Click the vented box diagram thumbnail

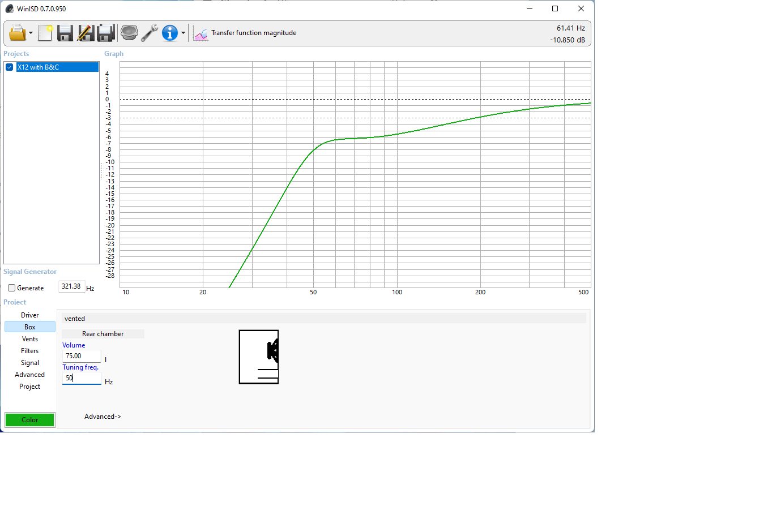pyautogui.click(x=259, y=357)
